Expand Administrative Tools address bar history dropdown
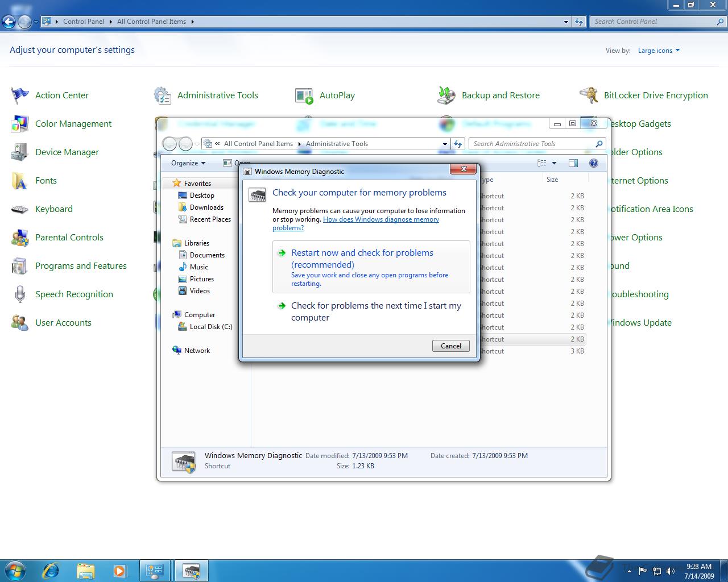Viewport: 728px width, 582px height. coord(445,144)
